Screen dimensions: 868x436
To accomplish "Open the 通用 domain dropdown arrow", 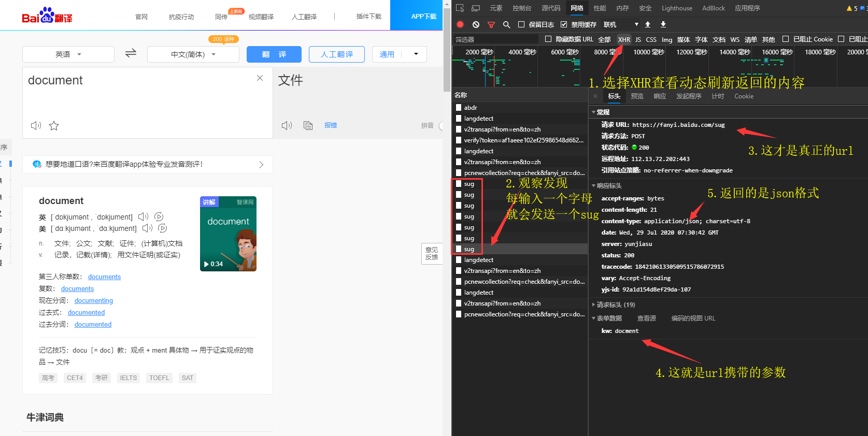I will 416,54.
